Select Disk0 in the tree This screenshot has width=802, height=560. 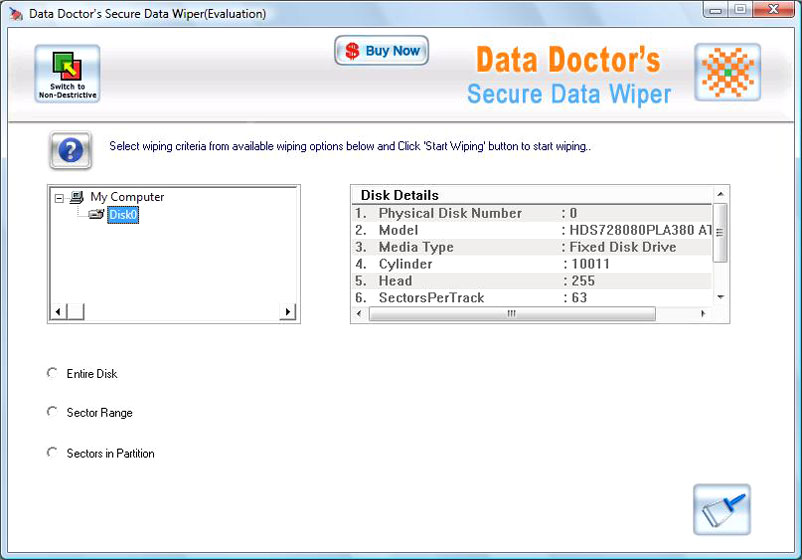click(x=123, y=215)
